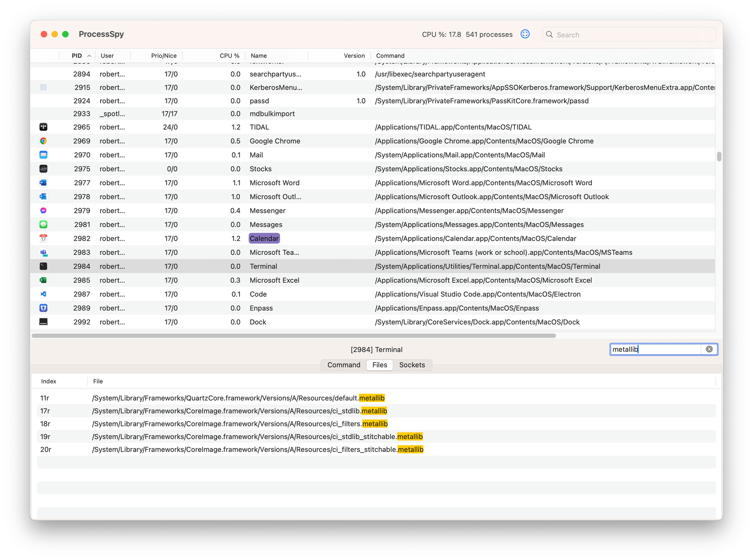Image resolution: width=753 pixels, height=560 pixels.
Task: Click the Messenger app icon
Action: coord(44,210)
